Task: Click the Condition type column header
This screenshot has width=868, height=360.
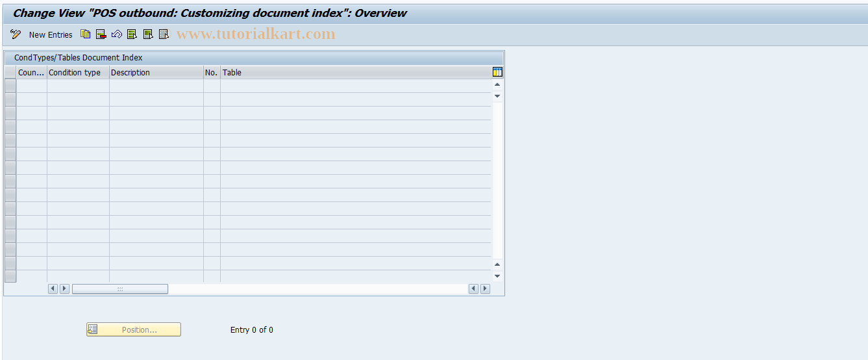Action: tap(78, 73)
